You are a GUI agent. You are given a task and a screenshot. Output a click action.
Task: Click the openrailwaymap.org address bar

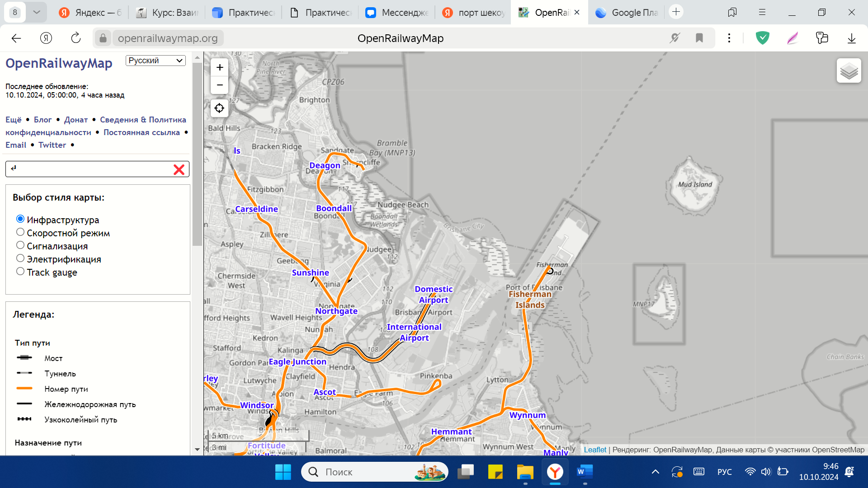pyautogui.click(x=168, y=38)
